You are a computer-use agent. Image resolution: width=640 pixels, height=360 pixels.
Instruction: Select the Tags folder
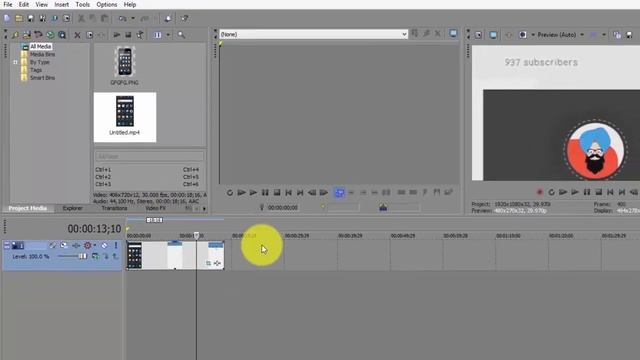point(36,70)
